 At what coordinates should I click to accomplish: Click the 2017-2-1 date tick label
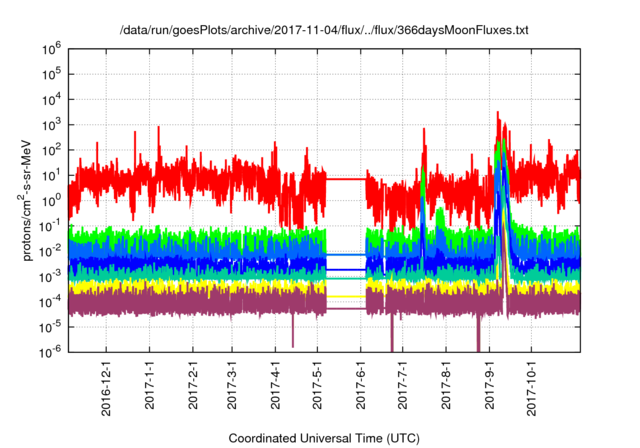point(192,386)
